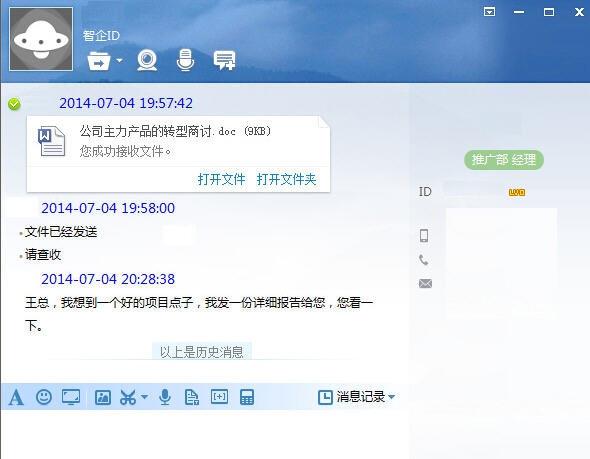This screenshot has width=590, height=459.
Task: Open font settings with the A icon
Action: (x=16, y=397)
